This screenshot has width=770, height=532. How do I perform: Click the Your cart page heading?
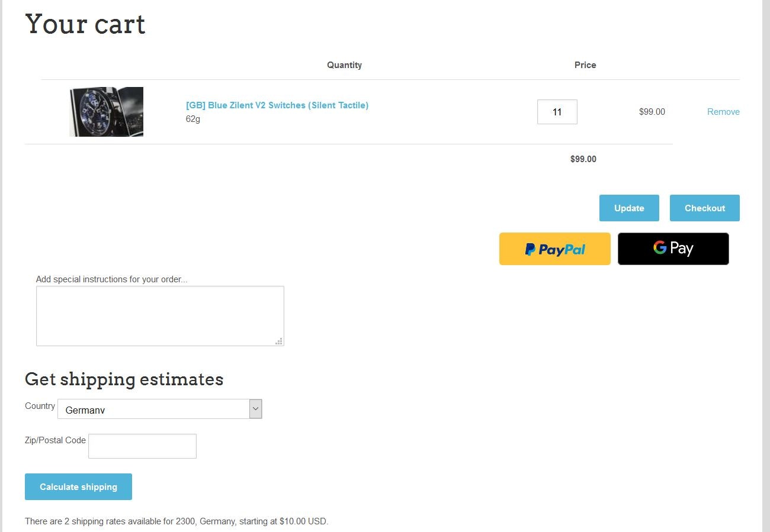(85, 24)
